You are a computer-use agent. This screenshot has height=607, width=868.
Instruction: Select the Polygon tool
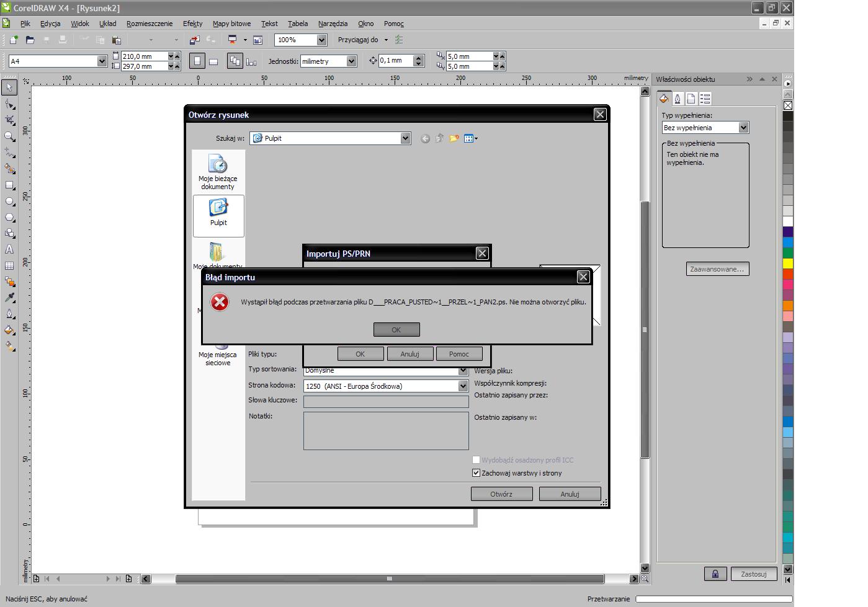tap(9, 218)
